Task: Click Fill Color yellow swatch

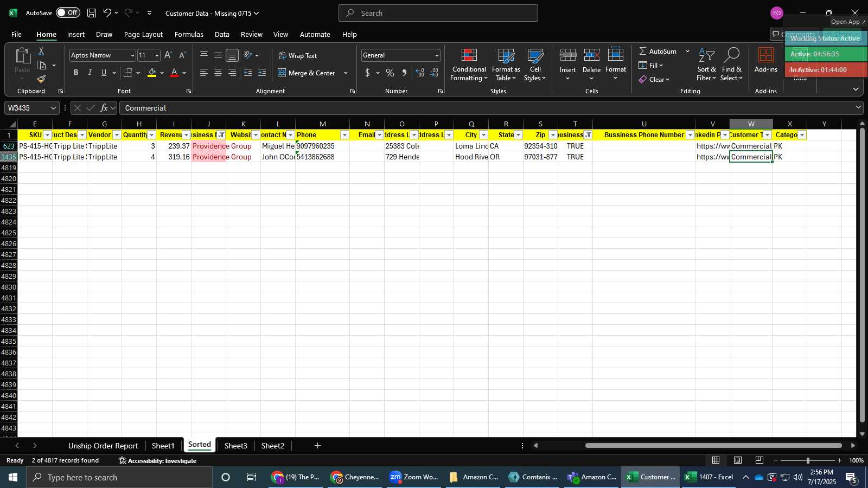Action: [152, 73]
